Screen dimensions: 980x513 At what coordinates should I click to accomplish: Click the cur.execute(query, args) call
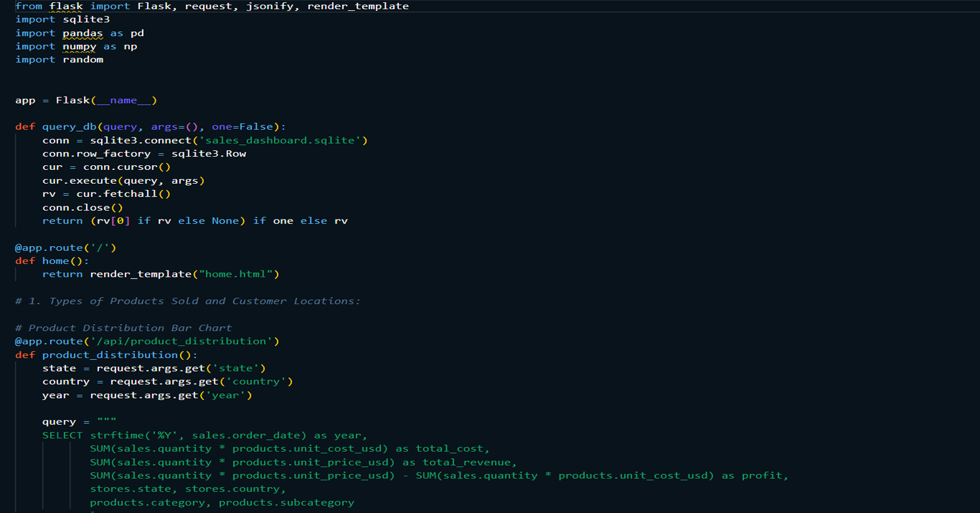click(123, 181)
